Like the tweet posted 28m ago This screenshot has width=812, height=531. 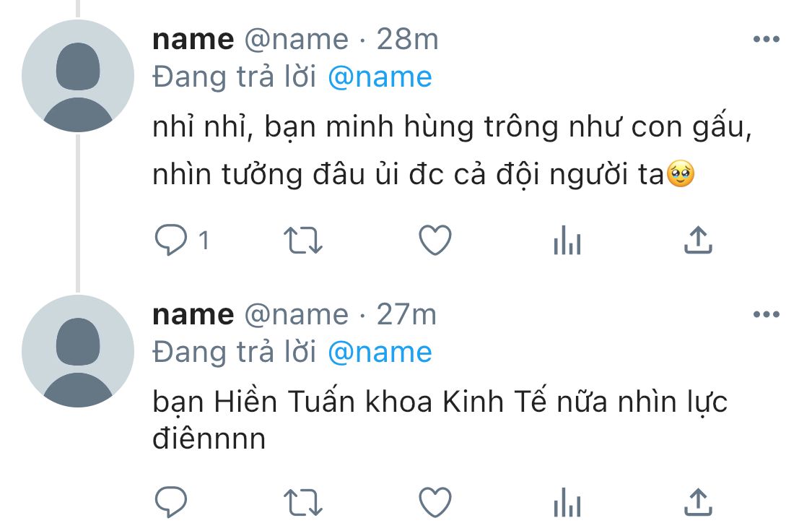(435, 240)
